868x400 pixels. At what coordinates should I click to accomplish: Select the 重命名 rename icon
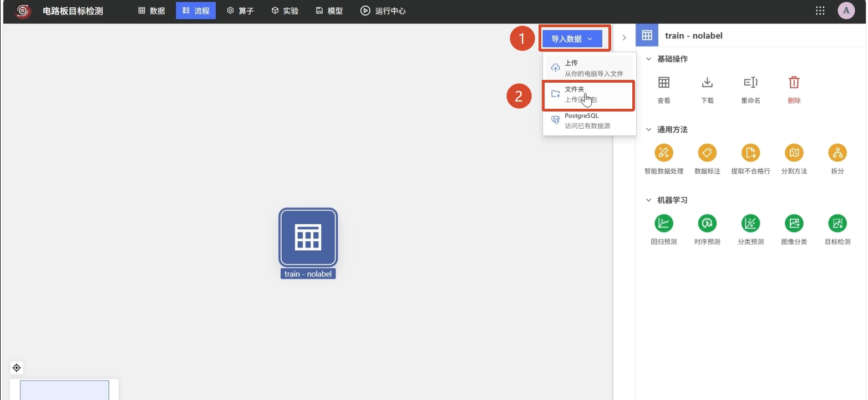[x=750, y=83]
